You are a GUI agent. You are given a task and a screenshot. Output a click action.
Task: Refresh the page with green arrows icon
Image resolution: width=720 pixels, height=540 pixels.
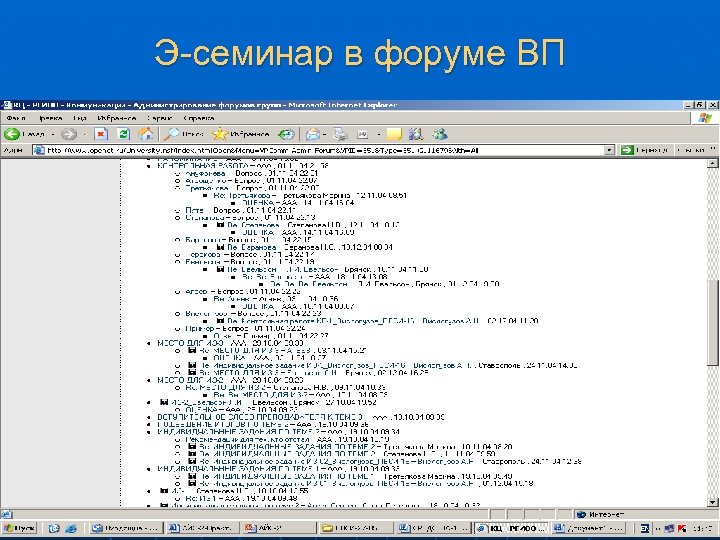tap(123, 134)
